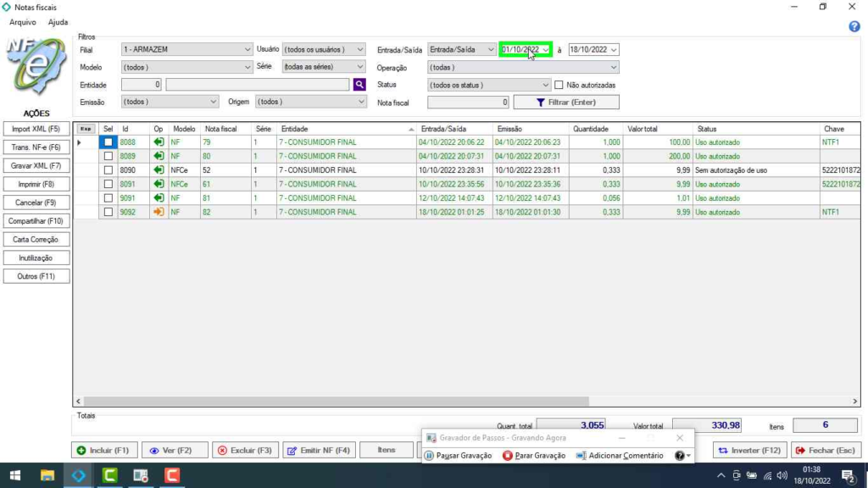Click the purple entity search magnifier icon
Viewport: 868px width, 488px height.
[359, 85]
